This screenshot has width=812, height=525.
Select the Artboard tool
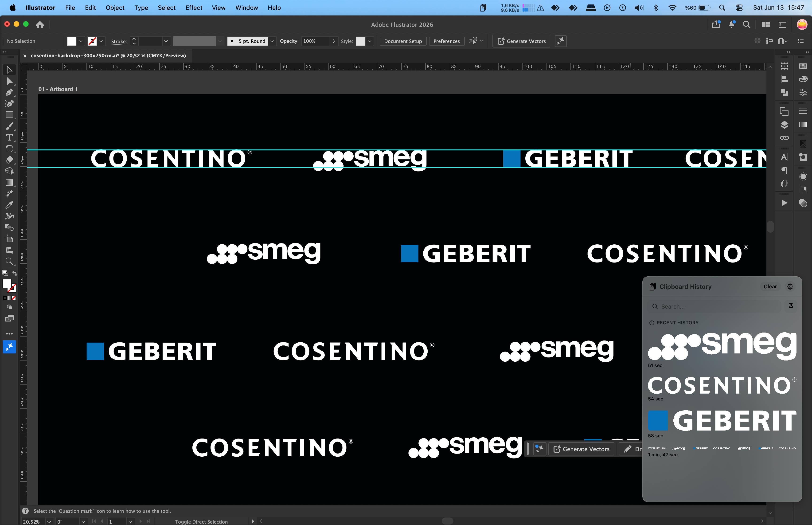point(9,239)
